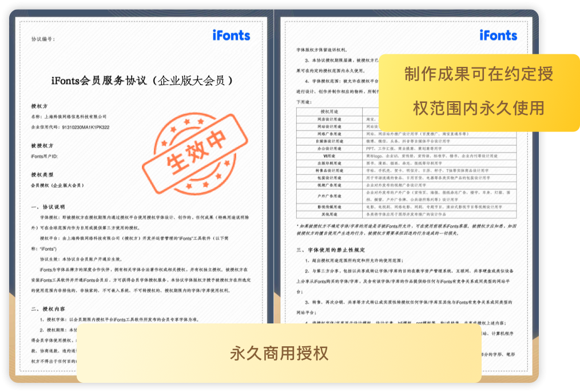
Task: Click the 户外广告用途 table row
Action: click(x=406, y=196)
